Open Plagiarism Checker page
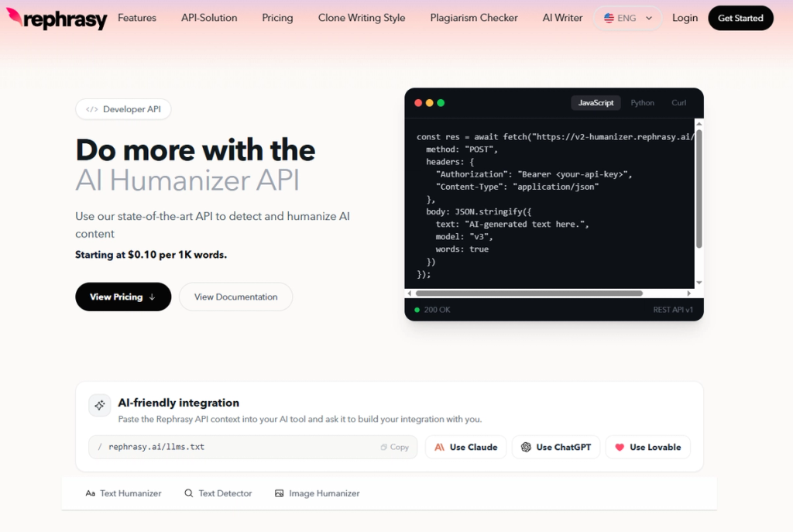 click(474, 18)
